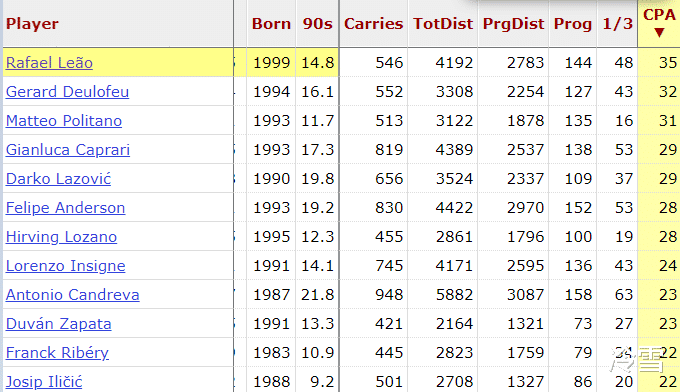This screenshot has height=392, width=680.
Task: Open Josip Iličić player link
Action: tap(44, 382)
